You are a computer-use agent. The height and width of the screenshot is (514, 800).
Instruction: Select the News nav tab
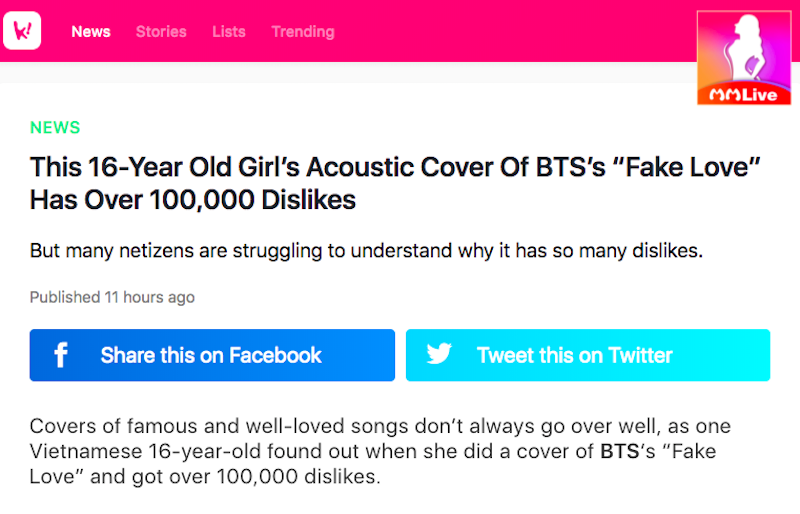click(91, 32)
